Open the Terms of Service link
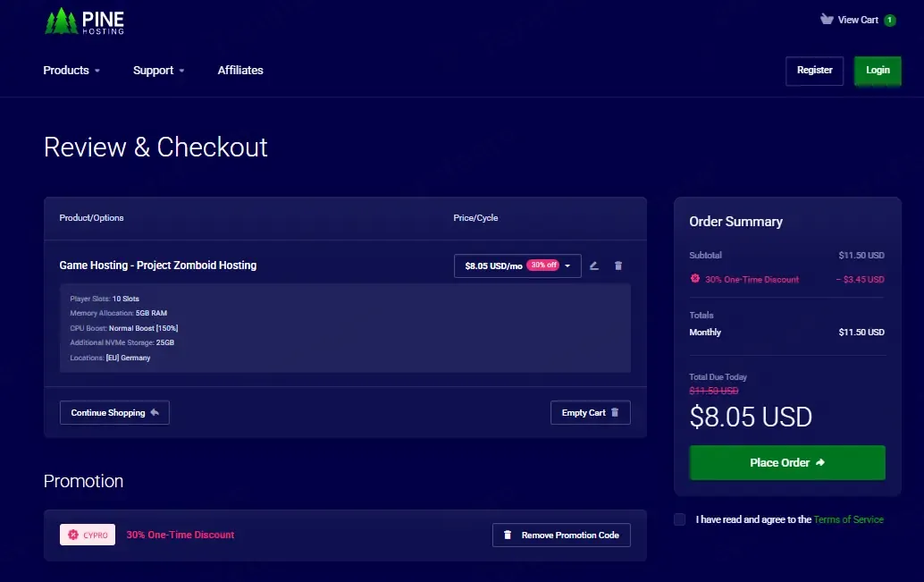The width and height of the screenshot is (924, 582). coord(849,519)
